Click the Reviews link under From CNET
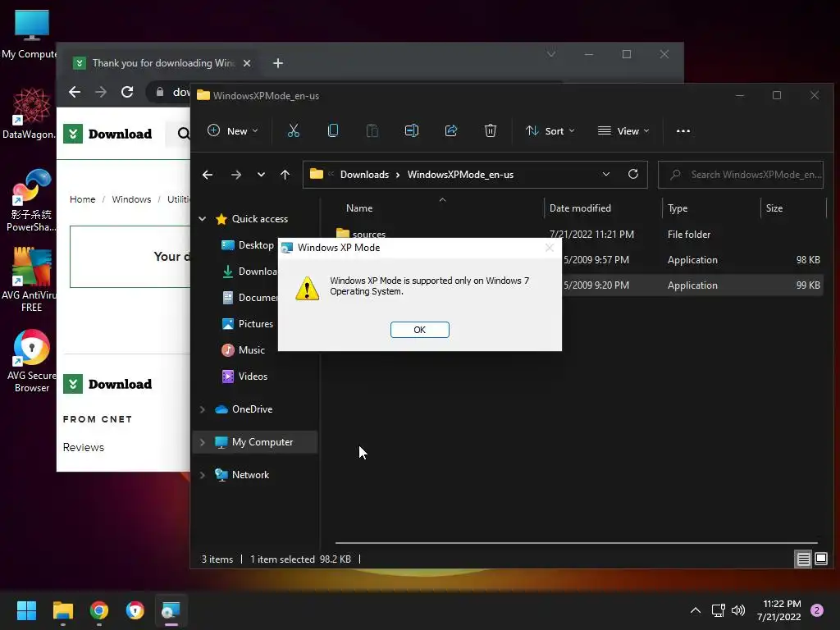This screenshot has height=630, width=840. pyautogui.click(x=84, y=447)
